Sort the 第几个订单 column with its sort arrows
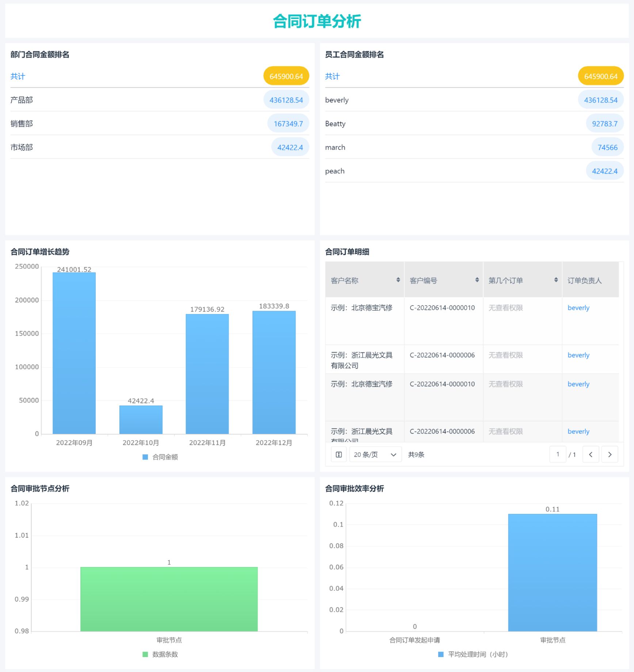Image resolution: width=634 pixels, height=672 pixels. tap(556, 280)
